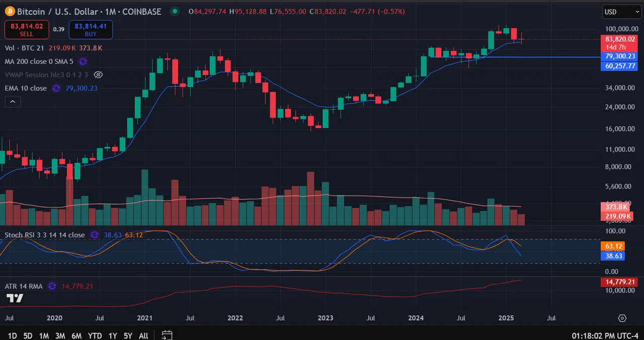The image size is (644, 340).
Task: Collapse the indicator legend with chevron
Action: coord(13,102)
